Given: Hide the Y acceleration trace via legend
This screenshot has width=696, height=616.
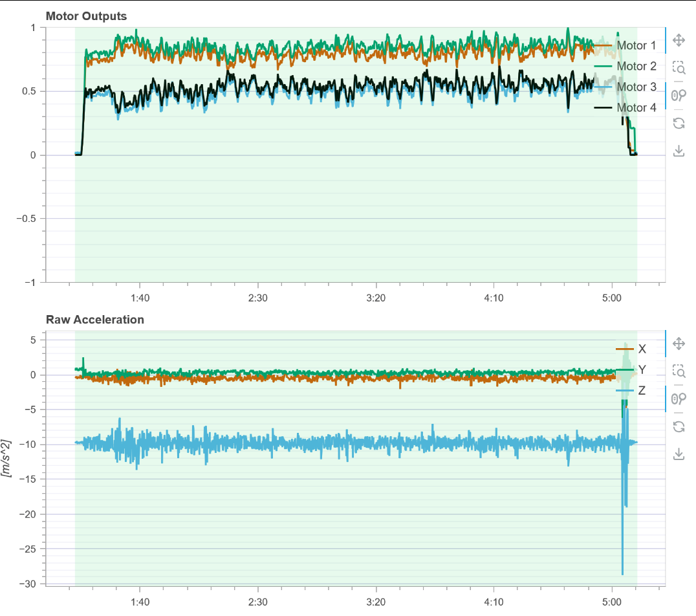Looking at the screenshot, I should coord(642,370).
